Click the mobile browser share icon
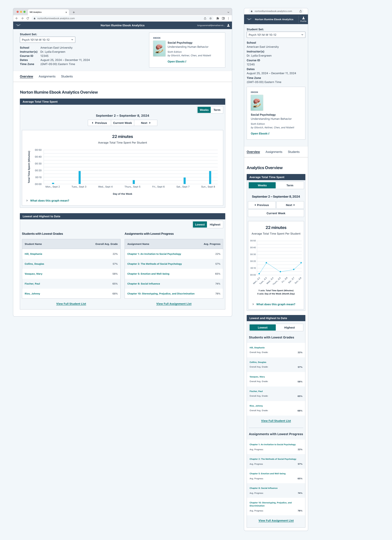 click(x=301, y=11)
